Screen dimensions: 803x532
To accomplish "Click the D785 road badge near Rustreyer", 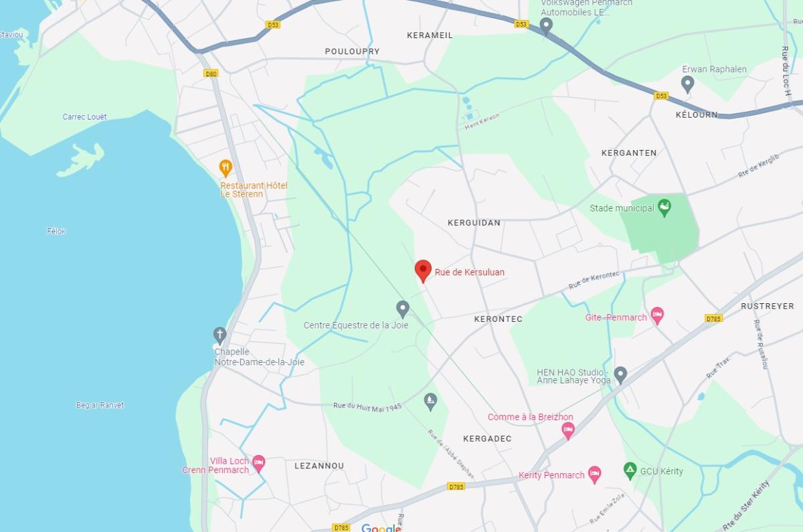I will click(x=714, y=319).
